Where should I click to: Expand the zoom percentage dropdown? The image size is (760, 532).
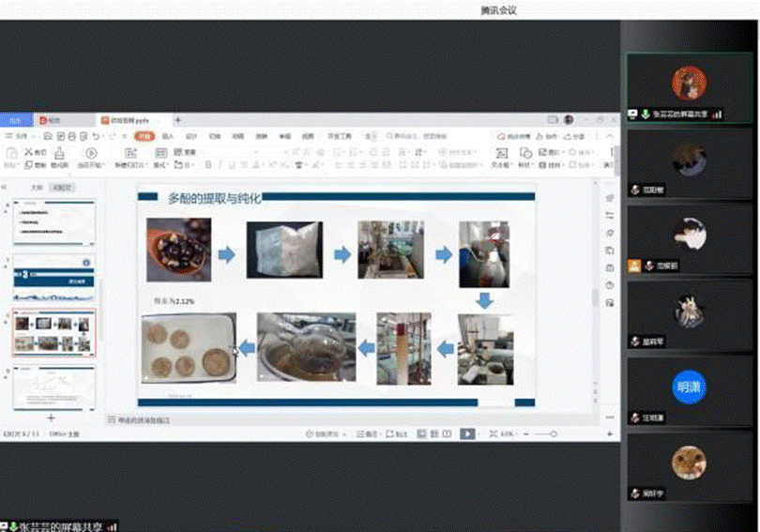coord(508,434)
